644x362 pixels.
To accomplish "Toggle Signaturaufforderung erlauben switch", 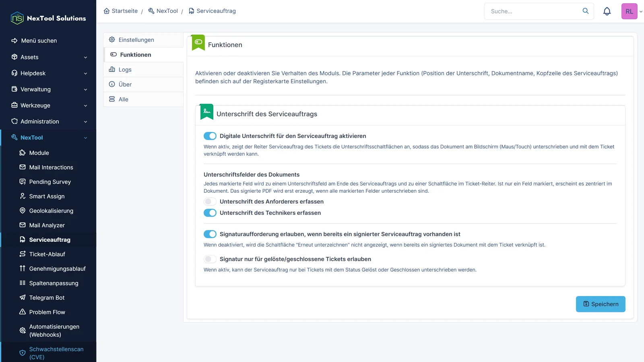I will click(210, 234).
